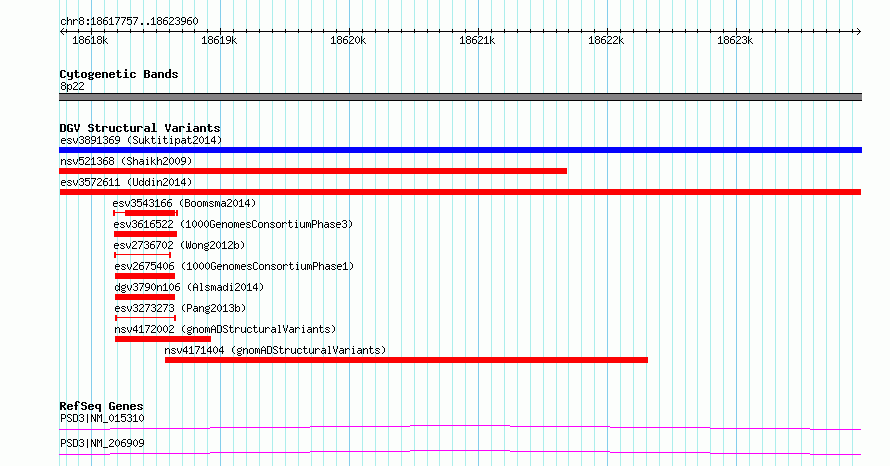This screenshot has width=890, height=466.
Task: Click the esv3616522 red bar
Action: (x=145, y=234)
